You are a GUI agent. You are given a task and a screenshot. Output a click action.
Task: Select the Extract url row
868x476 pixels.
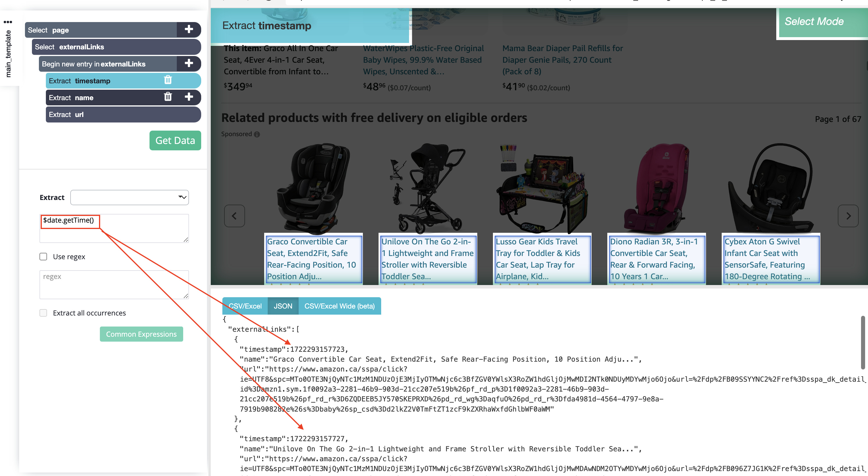(123, 114)
